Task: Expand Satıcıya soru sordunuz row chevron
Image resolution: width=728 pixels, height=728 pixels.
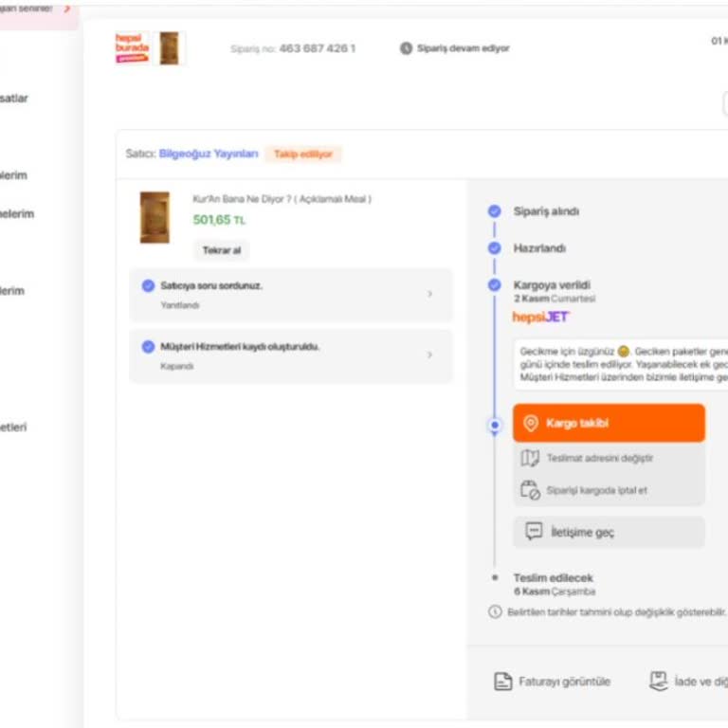Action: (430, 294)
